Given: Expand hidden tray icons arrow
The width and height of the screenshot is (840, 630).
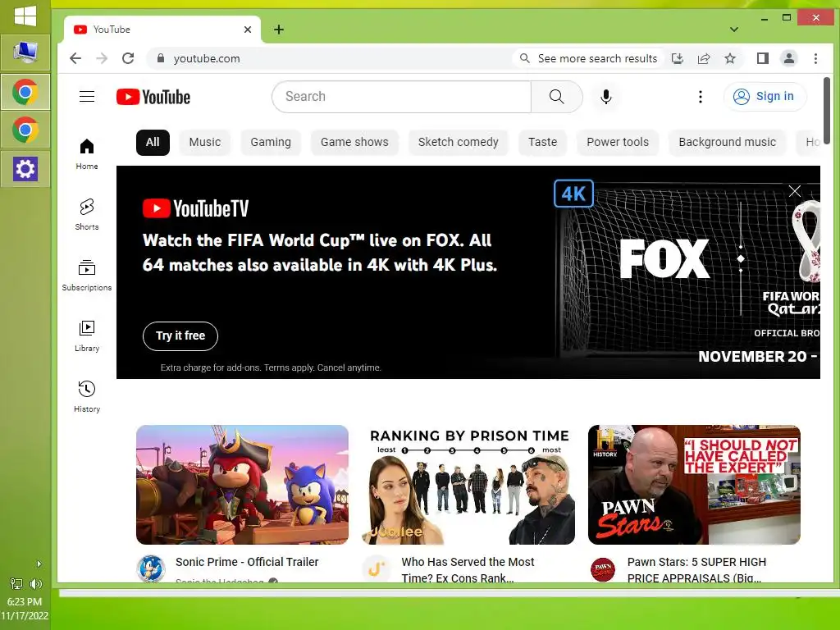Looking at the screenshot, I should click(39, 564).
